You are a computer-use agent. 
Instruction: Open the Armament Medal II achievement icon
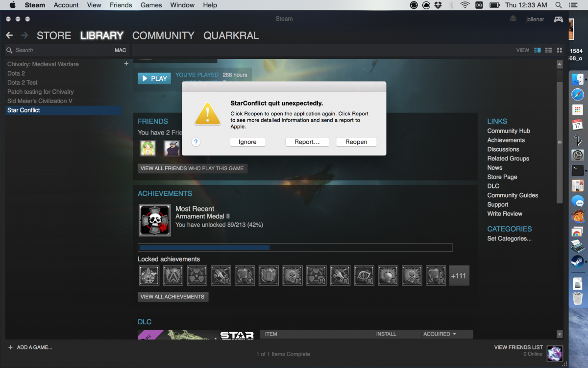(155, 220)
